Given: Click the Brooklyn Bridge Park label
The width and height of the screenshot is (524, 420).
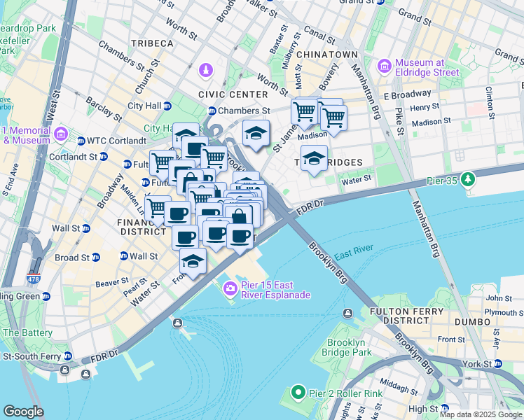Looking at the screenshot, I should coord(347,348).
